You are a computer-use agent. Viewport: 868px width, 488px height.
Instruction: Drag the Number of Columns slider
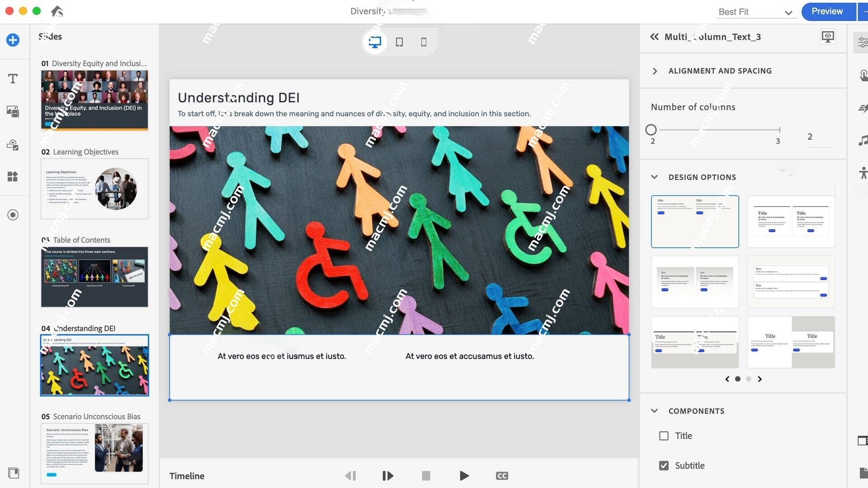(x=651, y=129)
